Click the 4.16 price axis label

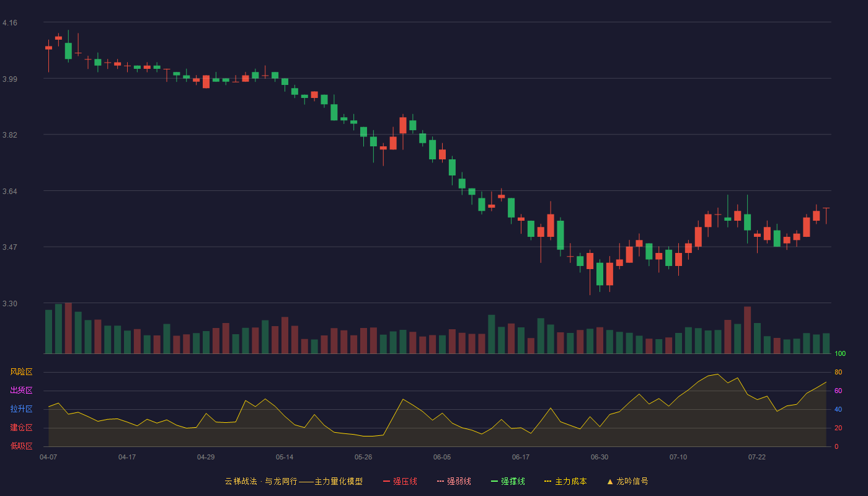(x=10, y=23)
